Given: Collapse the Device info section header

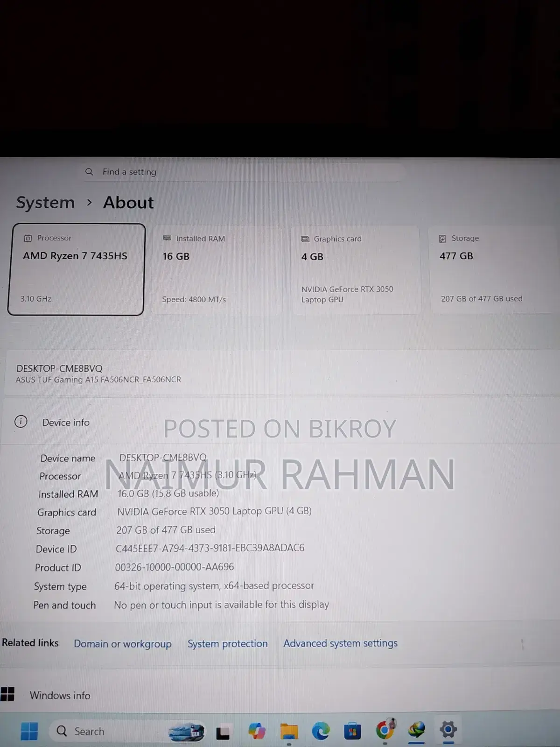Looking at the screenshot, I should click(x=280, y=422).
